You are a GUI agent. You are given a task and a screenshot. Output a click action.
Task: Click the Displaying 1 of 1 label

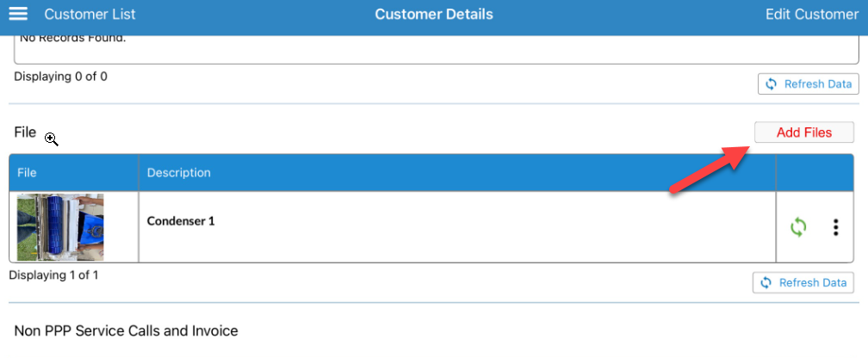[x=53, y=275]
